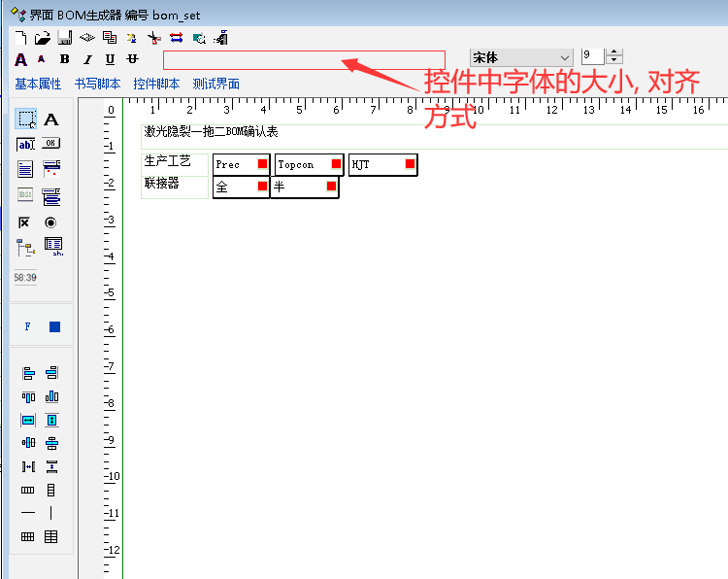Decrease font size with down stepper arrow

(614, 63)
